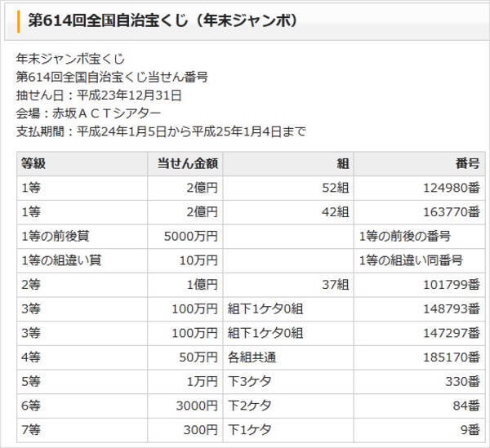Click the 支払期間 payment period line
Viewport: 490px width, 448px height.
coord(161,131)
